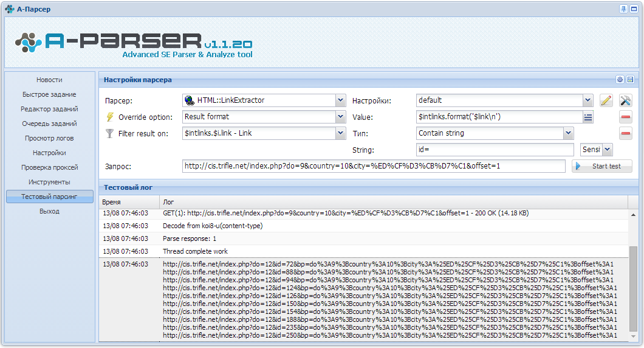The image size is (644, 348).
Task: Click the log scrollbar down arrow
Action: 632,336
